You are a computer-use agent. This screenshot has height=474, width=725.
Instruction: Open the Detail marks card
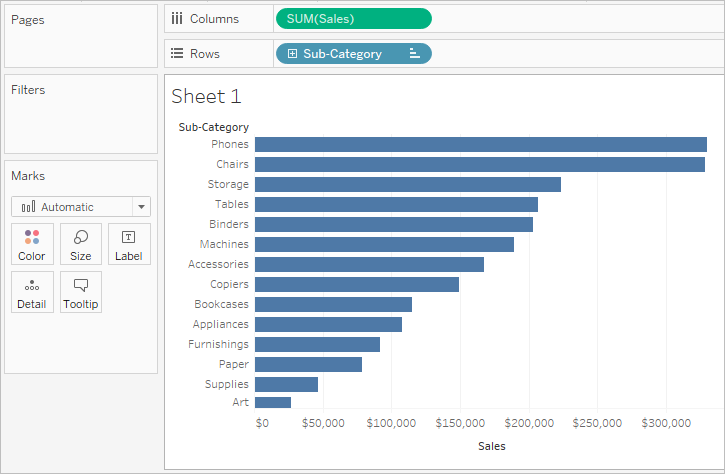pos(32,292)
